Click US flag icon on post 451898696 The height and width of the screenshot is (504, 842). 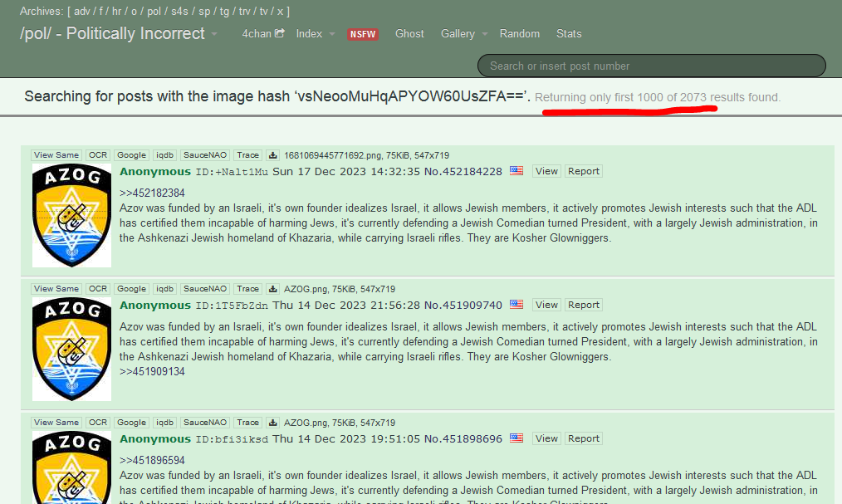pos(516,438)
